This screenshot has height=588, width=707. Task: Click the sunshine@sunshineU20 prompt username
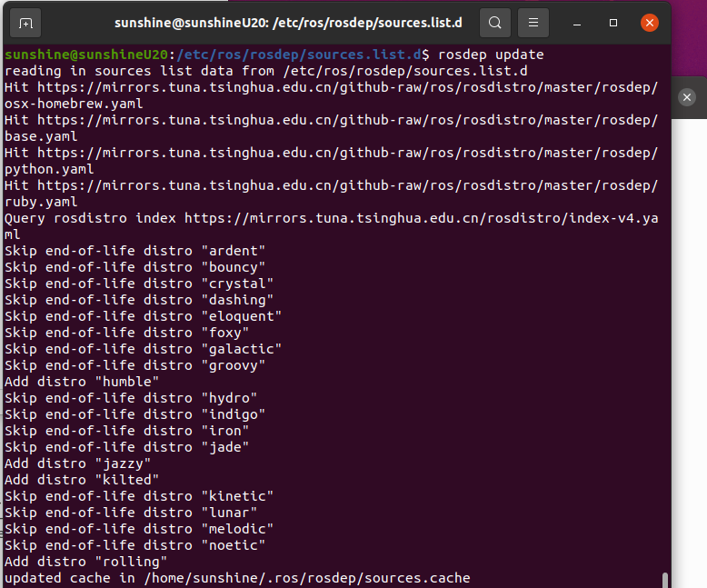point(86,55)
